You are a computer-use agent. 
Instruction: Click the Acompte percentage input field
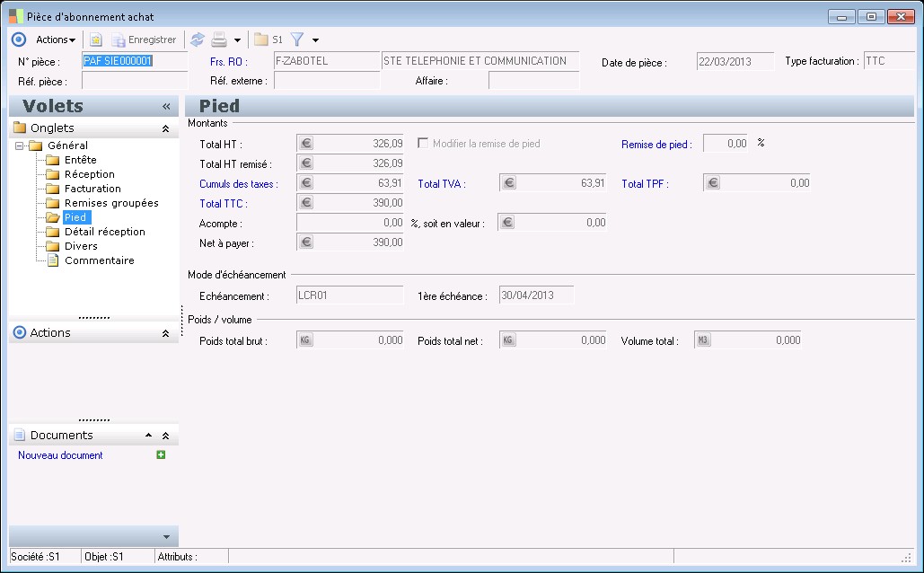coord(350,223)
